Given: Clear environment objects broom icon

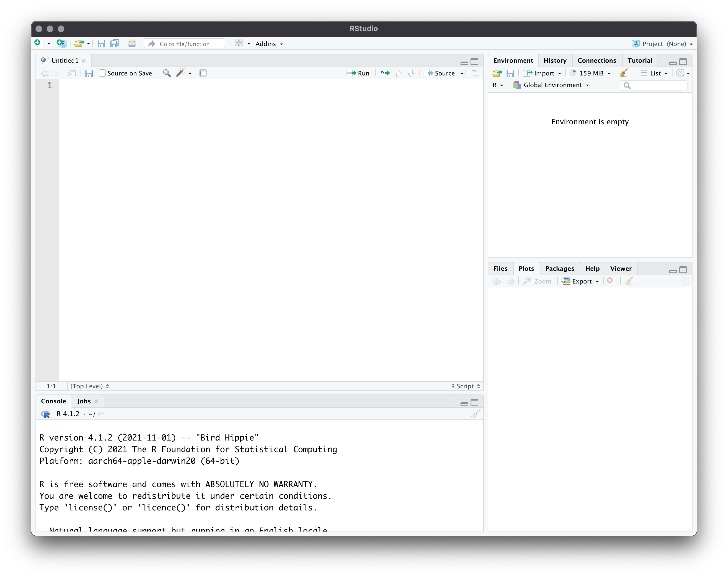Looking at the screenshot, I should coord(623,73).
